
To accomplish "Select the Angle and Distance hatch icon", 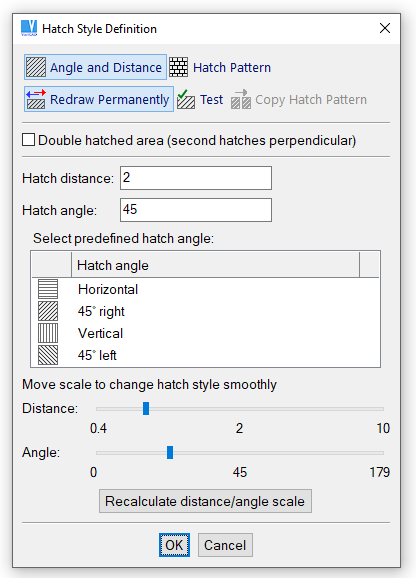I will pos(36,67).
